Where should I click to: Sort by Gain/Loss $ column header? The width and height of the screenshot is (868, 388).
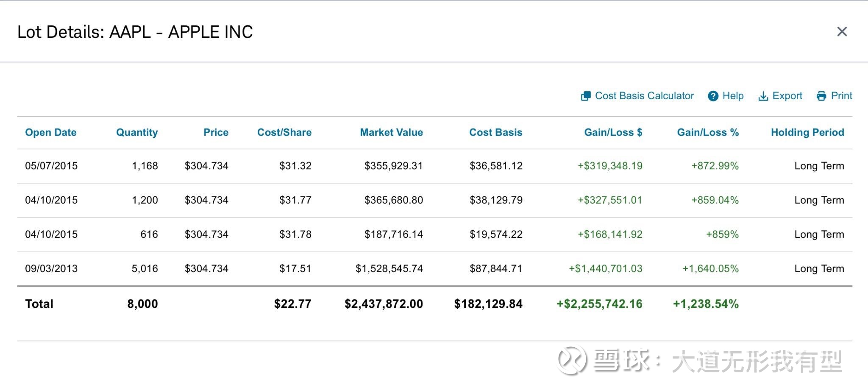(x=613, y=132)
